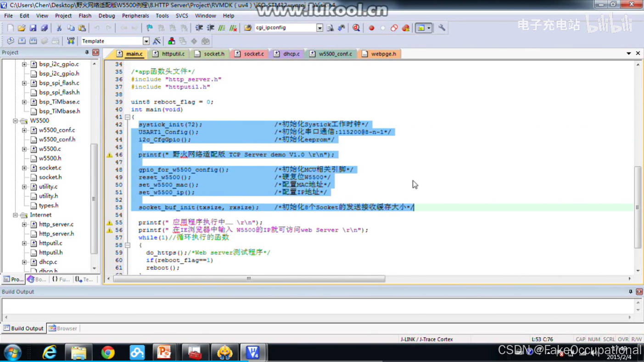Click the editor vertical scrollbar thumb
Image resolution: width=644 pixels, height=362 pixels.
click(x=638, y=207)
